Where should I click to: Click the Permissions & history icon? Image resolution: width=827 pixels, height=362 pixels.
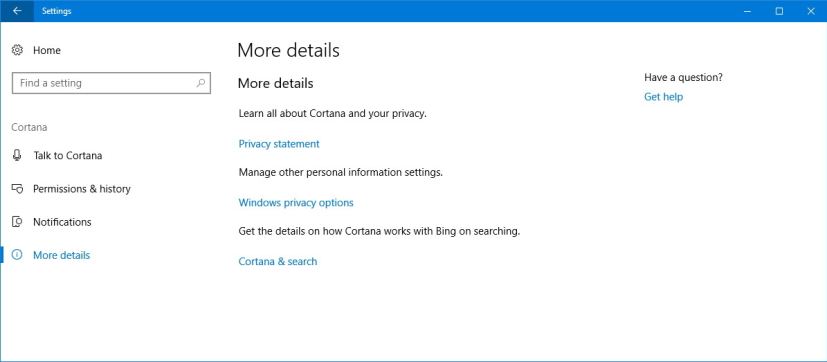pos(17,188)
